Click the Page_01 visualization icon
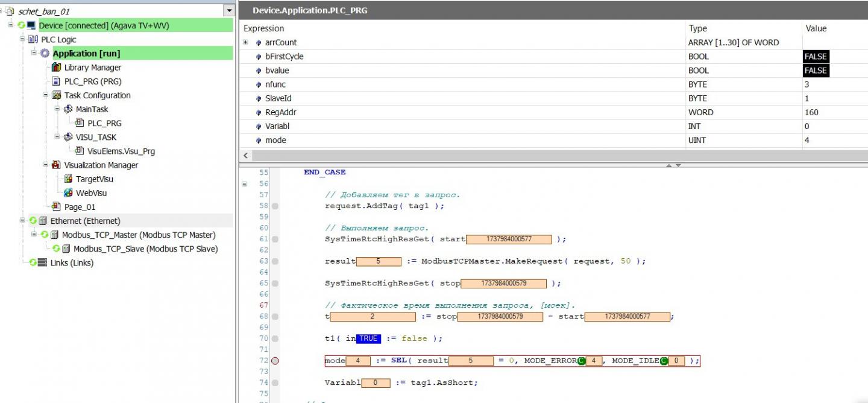This screenshot has width=868, height=403. click(57, 207)
